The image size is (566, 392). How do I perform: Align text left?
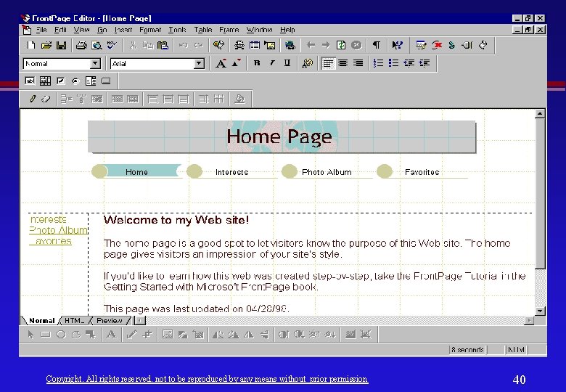(328, 63)
